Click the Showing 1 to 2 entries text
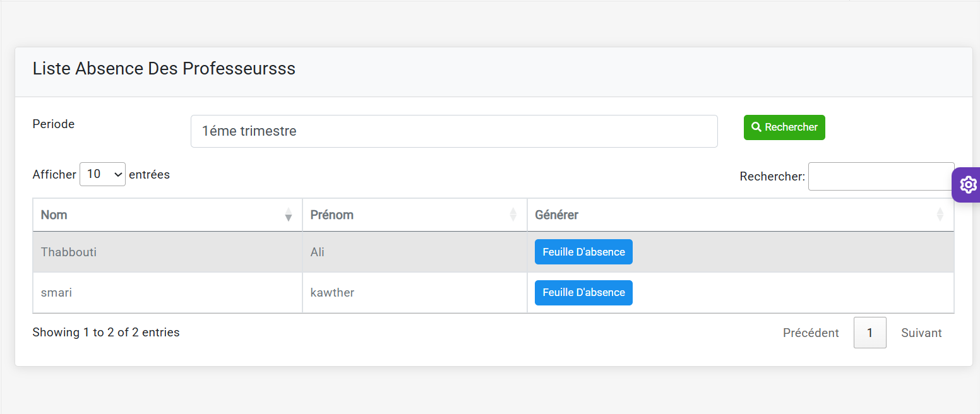 point(106,333)
